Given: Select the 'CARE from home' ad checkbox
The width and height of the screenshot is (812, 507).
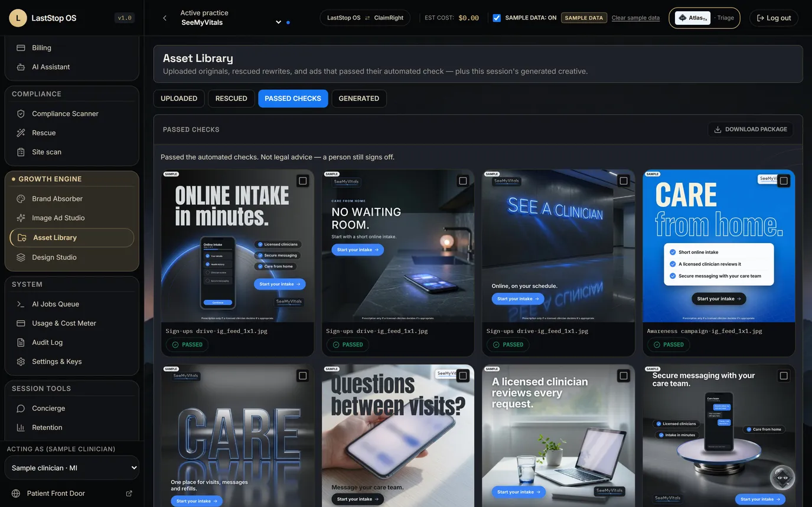Looking at the screenshot, I should (x=784, y=181).
